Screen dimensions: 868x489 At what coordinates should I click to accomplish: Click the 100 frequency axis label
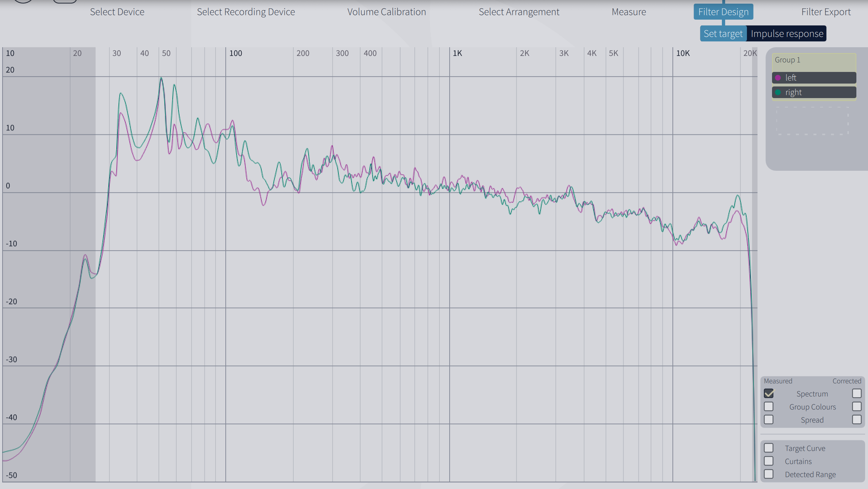coord(236,53)
